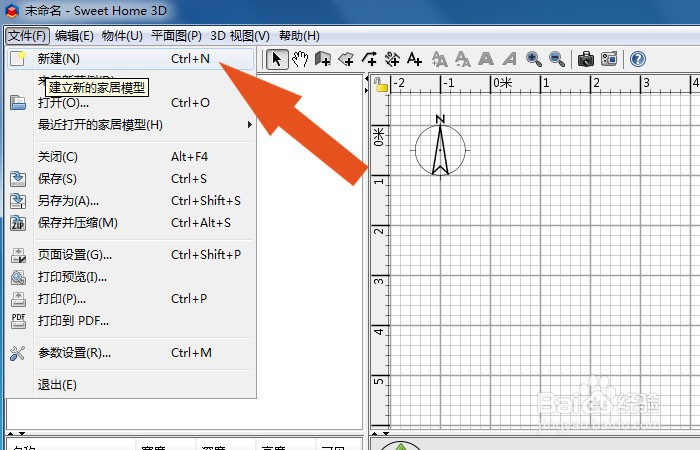Open help with question mark icon
The height and width of the screenshot is (450, 700).
point(638,59)
